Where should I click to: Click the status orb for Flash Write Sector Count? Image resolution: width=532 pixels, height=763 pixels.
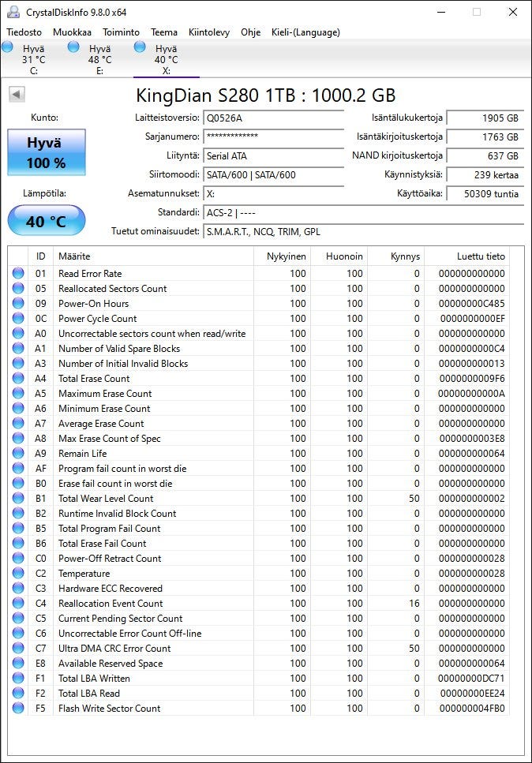(18, 708)
